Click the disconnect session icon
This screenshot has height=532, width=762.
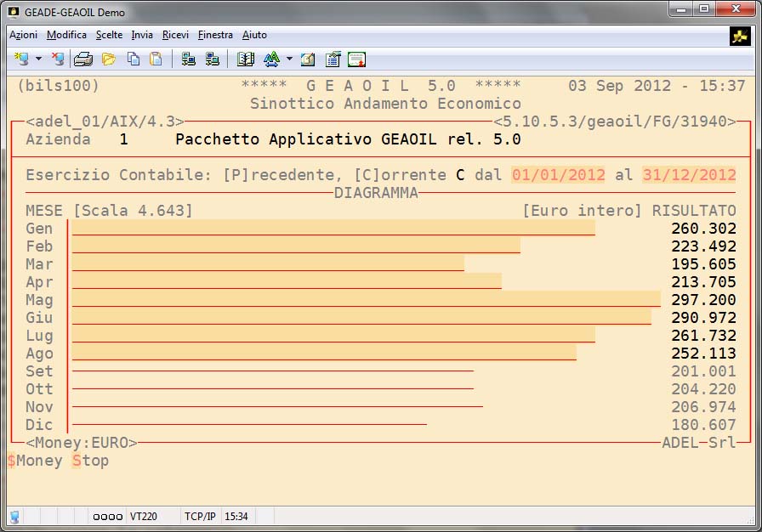(57, 59)
